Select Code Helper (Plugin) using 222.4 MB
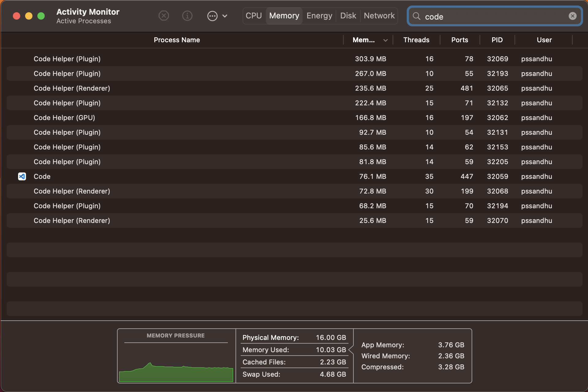The image size is (588, 392). pos(294,103)
